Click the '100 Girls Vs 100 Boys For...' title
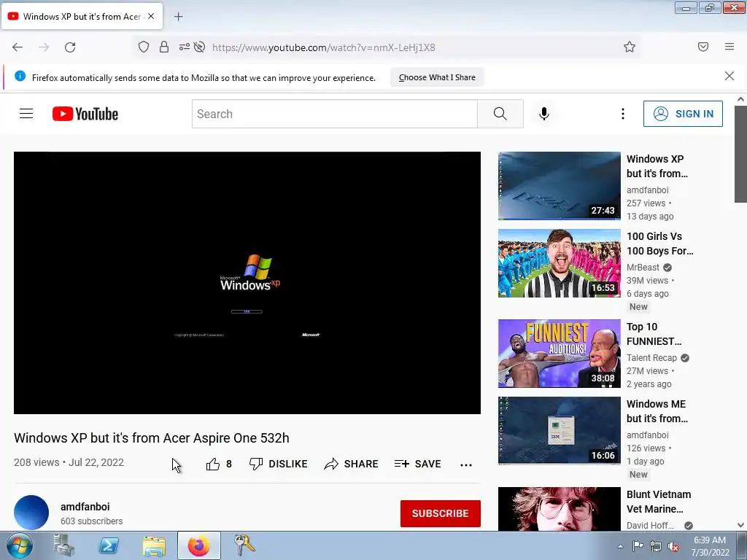This screenshot has height=560, width=747. pos(659,244)
